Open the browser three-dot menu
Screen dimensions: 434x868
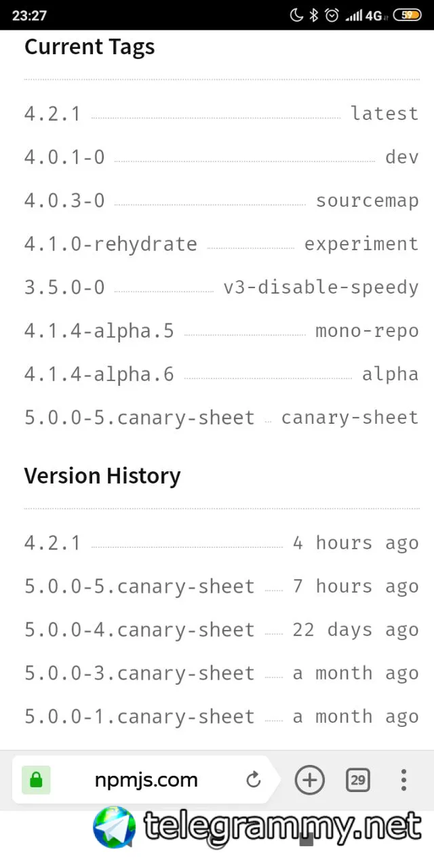coord(403,780)
